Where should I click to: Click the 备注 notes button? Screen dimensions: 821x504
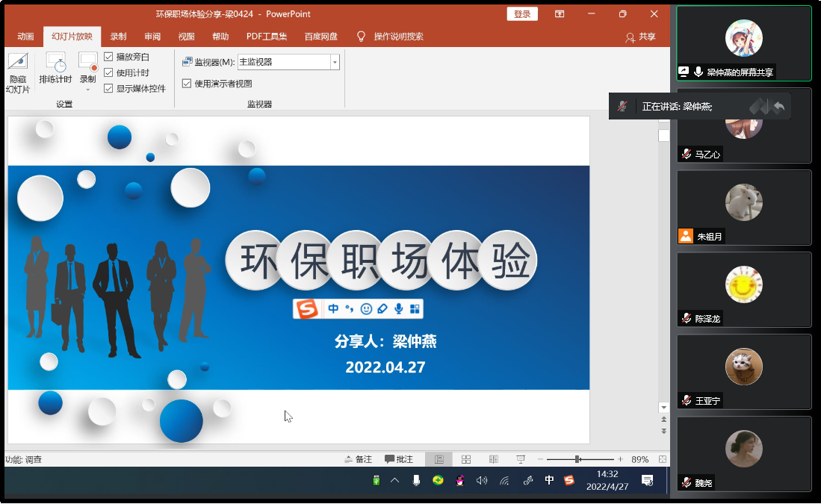[358, 459]
